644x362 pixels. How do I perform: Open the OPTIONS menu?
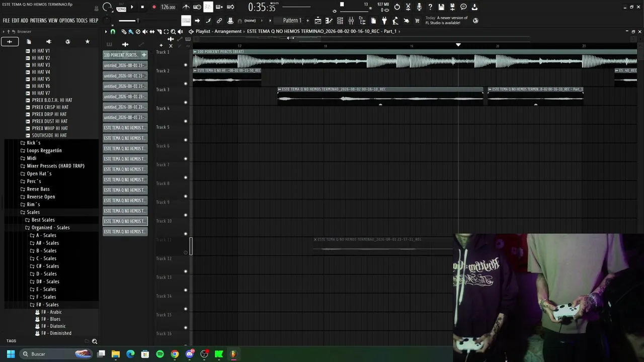(67, 21)
